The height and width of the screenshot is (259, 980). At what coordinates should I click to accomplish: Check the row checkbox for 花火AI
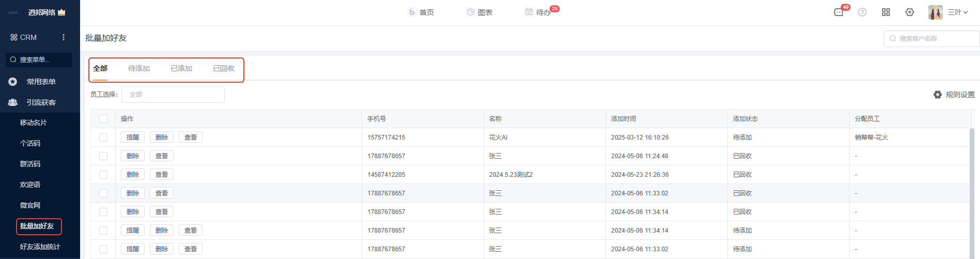(103, 138)
